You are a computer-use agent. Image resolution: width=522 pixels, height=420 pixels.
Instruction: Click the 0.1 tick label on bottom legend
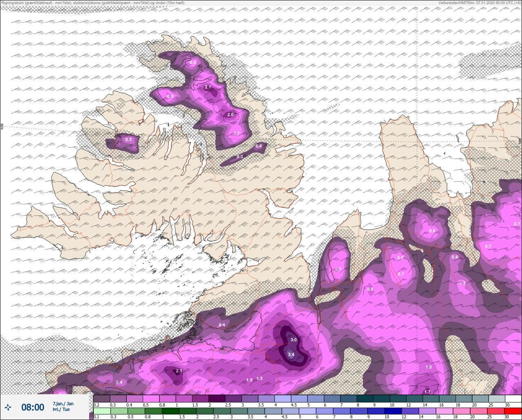coord(97,416)
